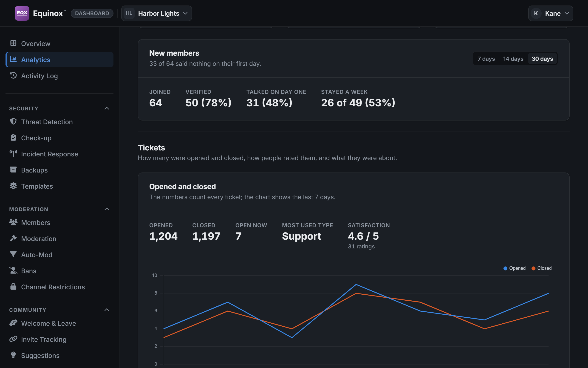588x368 pixels.
Task: Toggle the Closed series in chart legend
Action: (x=541, y=268)
